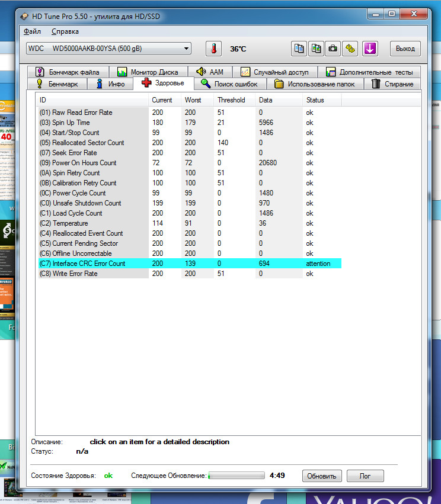This screenshot has height=504, width=441.
Task: Click the green ok health status
Action: [108, 476]
